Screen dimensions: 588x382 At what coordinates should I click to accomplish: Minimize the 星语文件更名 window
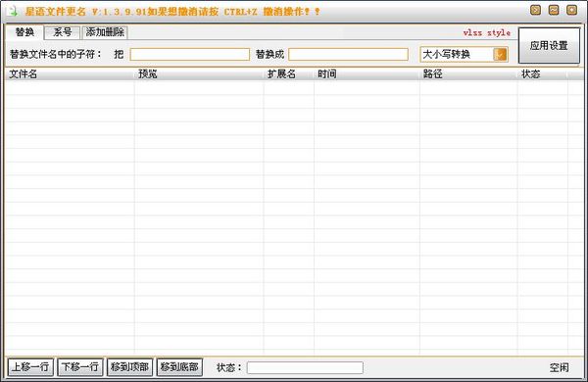(x=535, y=10)
